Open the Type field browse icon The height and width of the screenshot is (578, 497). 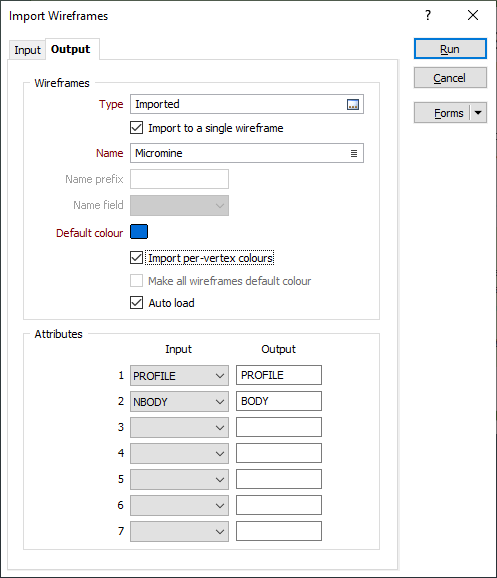[x=353, y=104]
